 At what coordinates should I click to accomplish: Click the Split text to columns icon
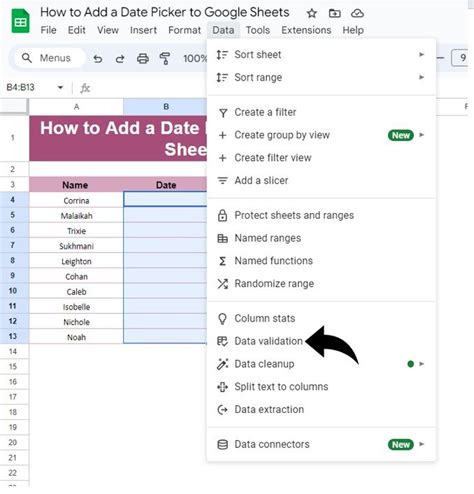(x=222, y=387)
